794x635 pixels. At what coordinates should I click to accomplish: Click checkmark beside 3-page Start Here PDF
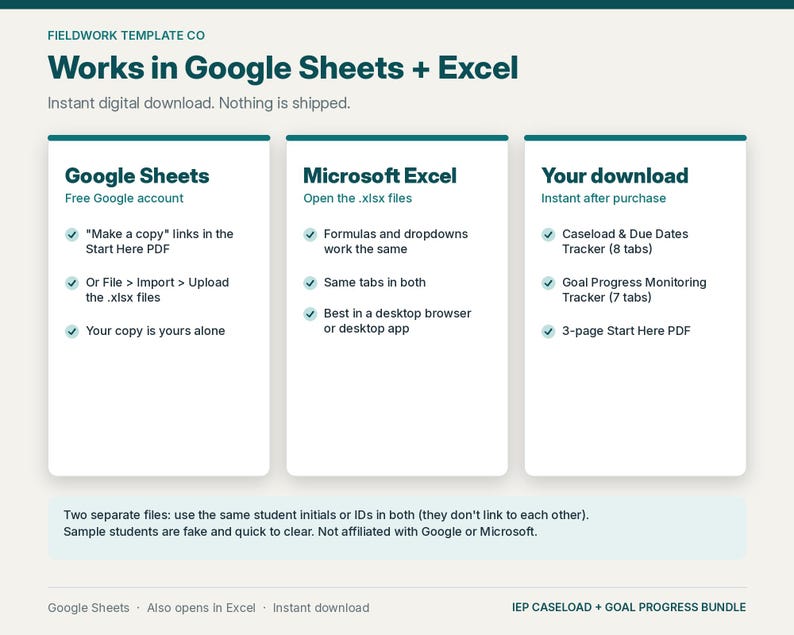coord(548,332)
